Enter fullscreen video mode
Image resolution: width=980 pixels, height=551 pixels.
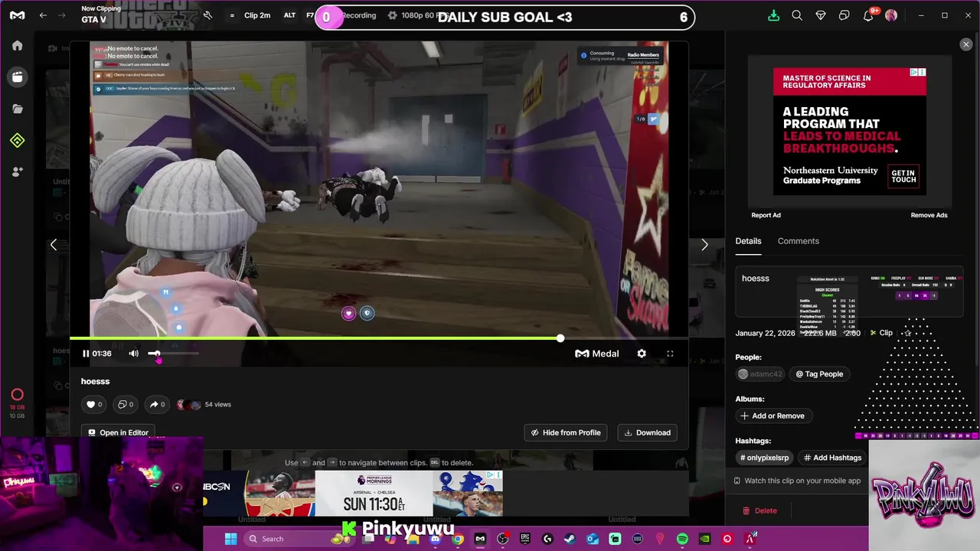pos(670,354)
